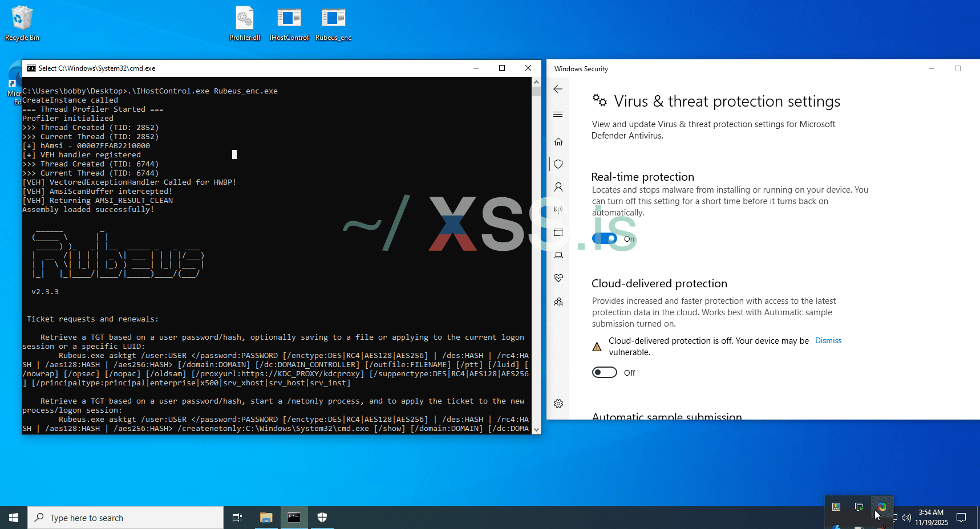Click the green play arrow tray overflow icon
Screen dimensions: 980x529
point(859,507)
